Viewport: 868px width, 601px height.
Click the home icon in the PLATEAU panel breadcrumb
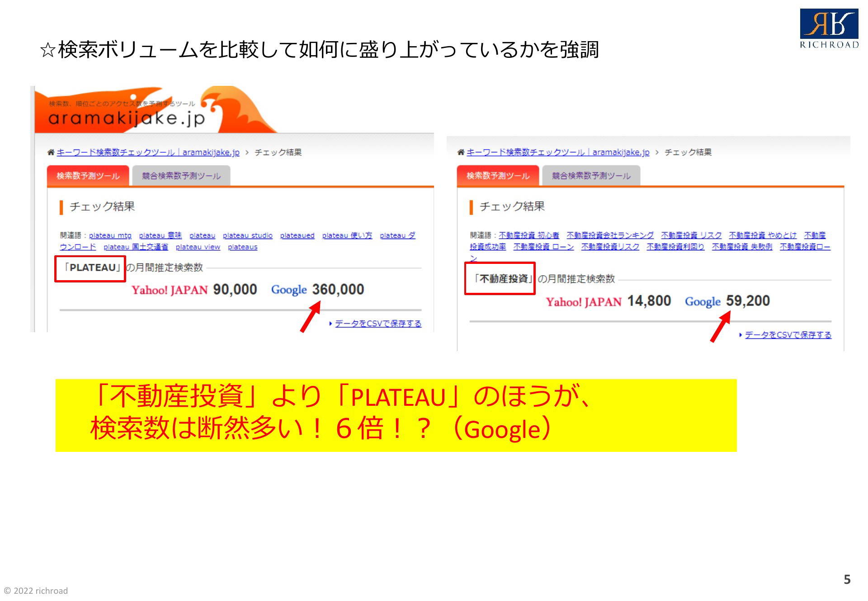coord(51,152)
